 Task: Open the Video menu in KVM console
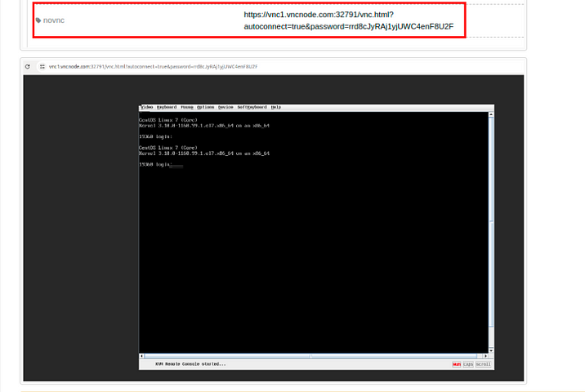pos(147,107)
